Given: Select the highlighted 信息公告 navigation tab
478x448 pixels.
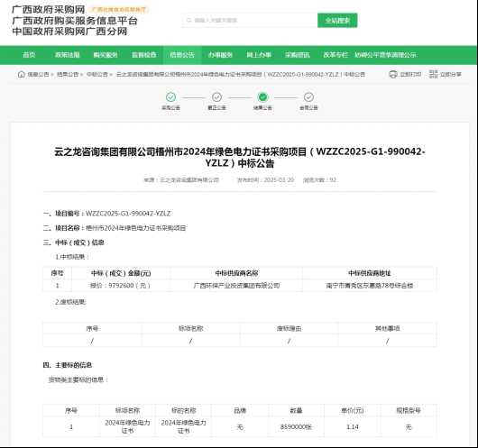Looking at the screenshot, I should pyautogui.click(x=182, y=55).
